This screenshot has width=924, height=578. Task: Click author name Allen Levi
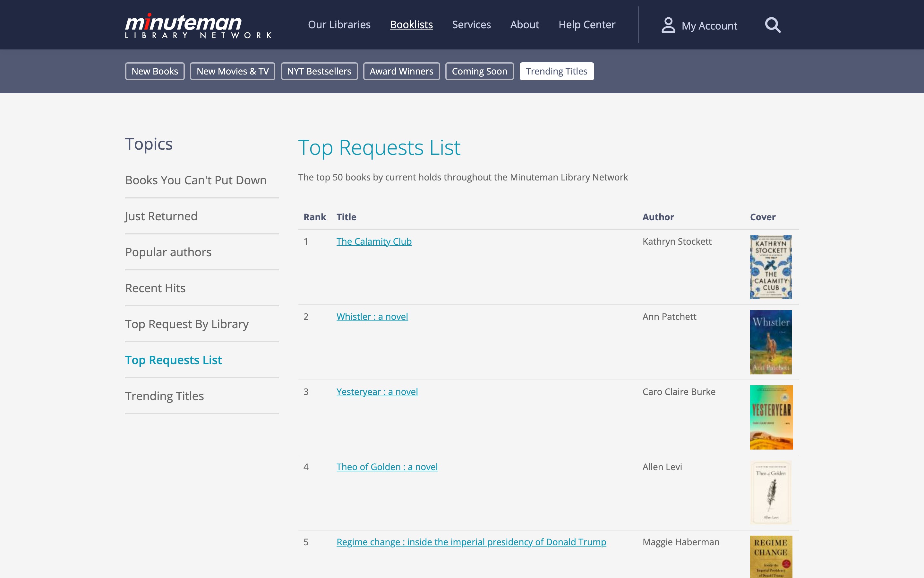(x=662, y=467)
